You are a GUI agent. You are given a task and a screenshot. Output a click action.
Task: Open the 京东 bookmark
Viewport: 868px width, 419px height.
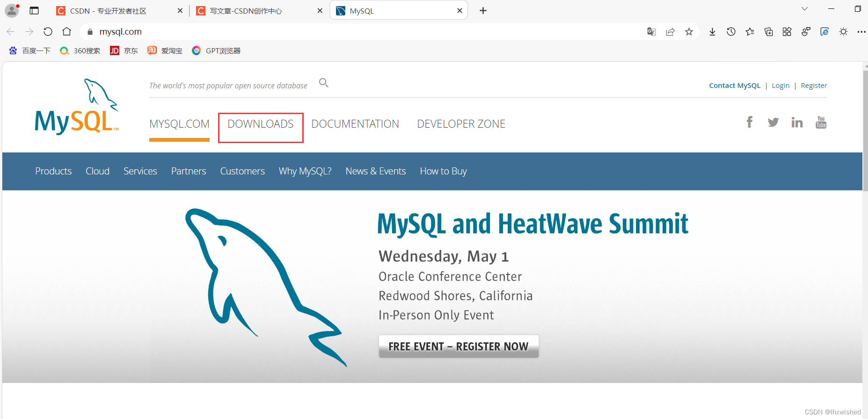coord(124,51)
